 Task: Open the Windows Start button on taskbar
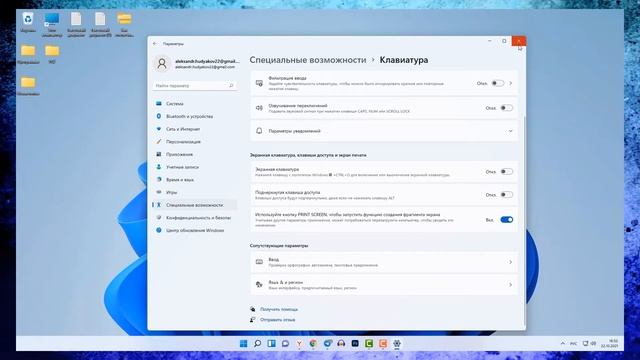pyautogui.click(x=243, y=344)
